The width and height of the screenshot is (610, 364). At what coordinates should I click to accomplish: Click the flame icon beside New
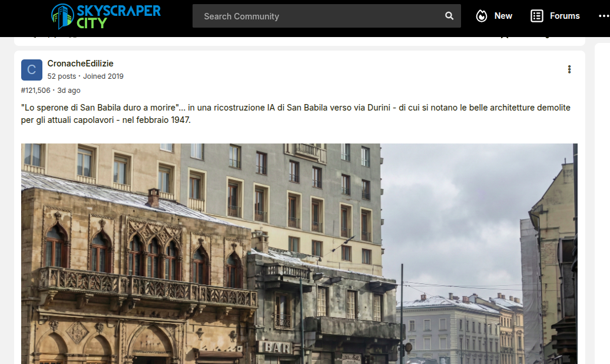point(482,16)
